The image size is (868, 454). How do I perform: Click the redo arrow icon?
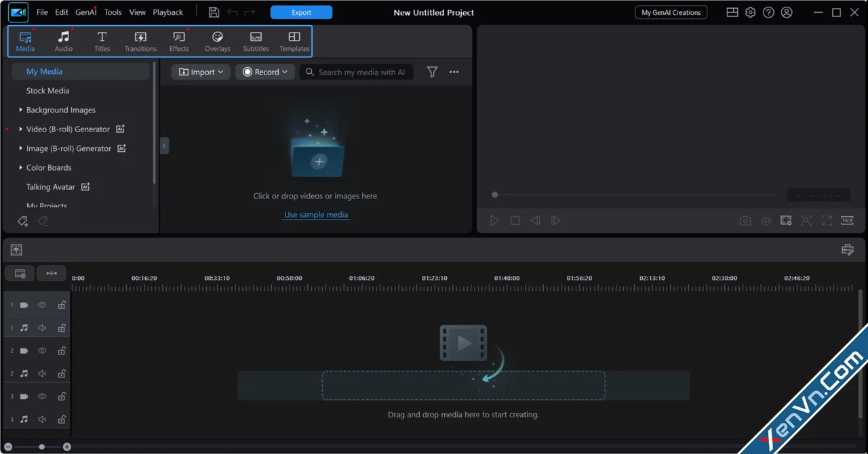[x=250, y=12]
